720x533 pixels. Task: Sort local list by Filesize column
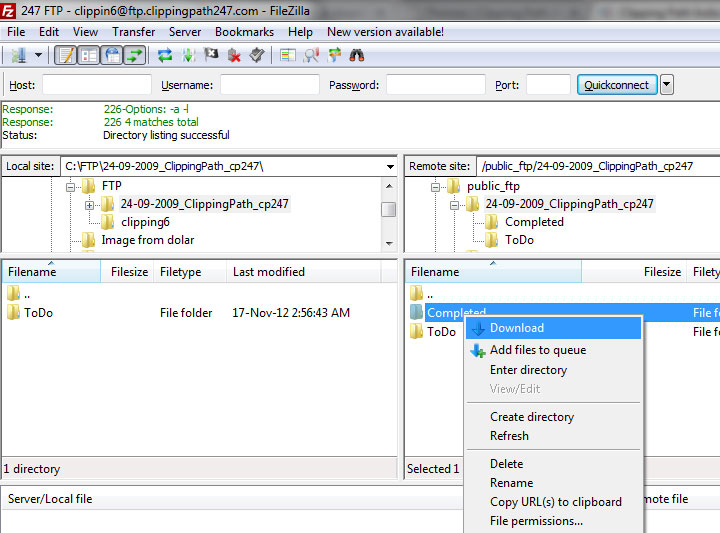[127, 272]
